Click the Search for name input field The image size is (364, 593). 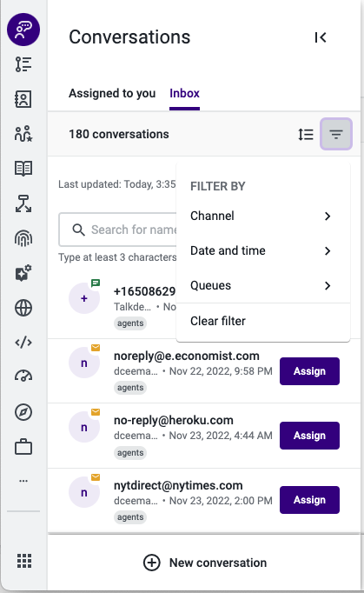(x=118, y=230)
